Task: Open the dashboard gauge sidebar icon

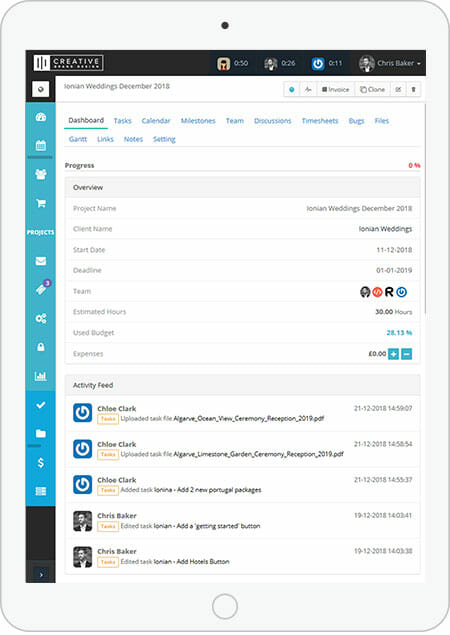Action: 41,117
